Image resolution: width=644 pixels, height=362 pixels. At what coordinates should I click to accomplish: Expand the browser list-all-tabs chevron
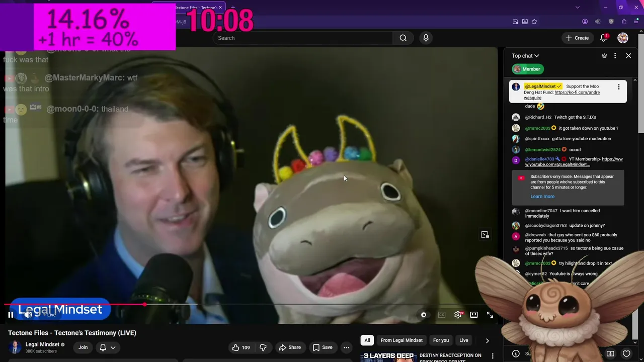(578, 8)
